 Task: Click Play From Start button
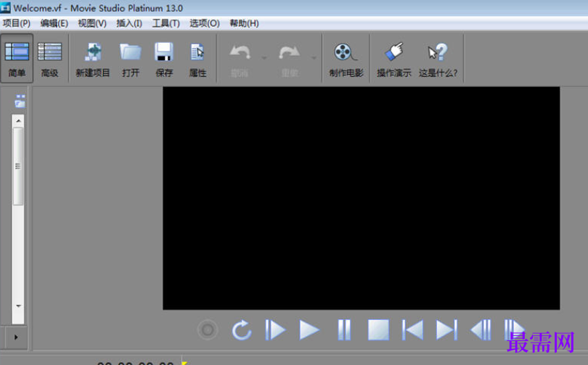(275, 330)
